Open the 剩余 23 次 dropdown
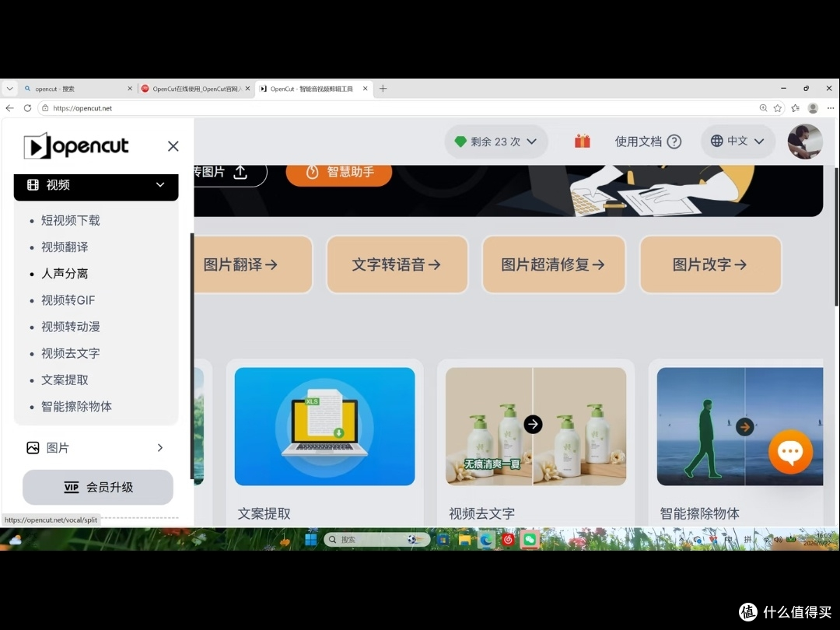This screenshot has width=840, height=630. point(496,142)
